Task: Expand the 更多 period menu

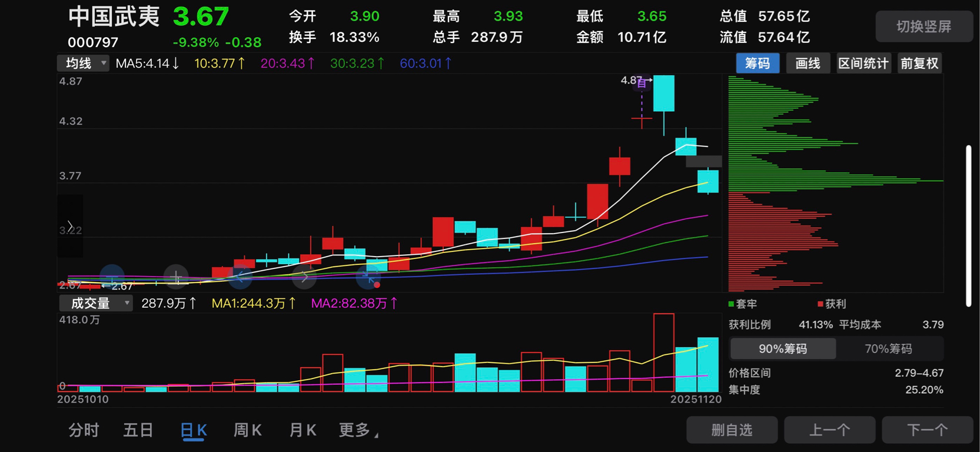Action: pyautogui.click(x=358, y=430)
